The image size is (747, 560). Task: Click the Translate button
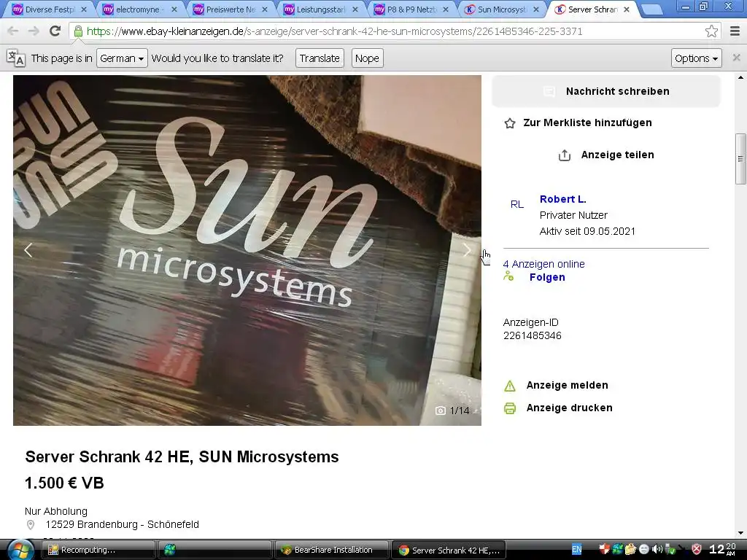tap(320, 58)
